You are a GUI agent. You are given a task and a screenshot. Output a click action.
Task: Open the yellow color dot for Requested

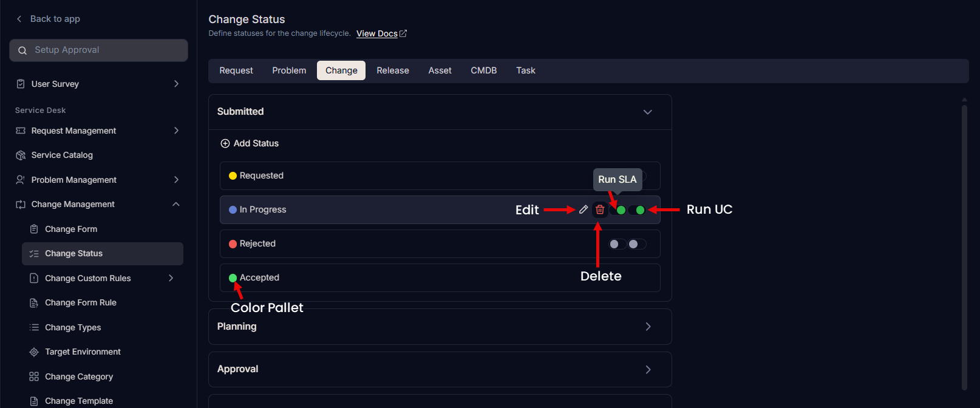tap(233, 176)
